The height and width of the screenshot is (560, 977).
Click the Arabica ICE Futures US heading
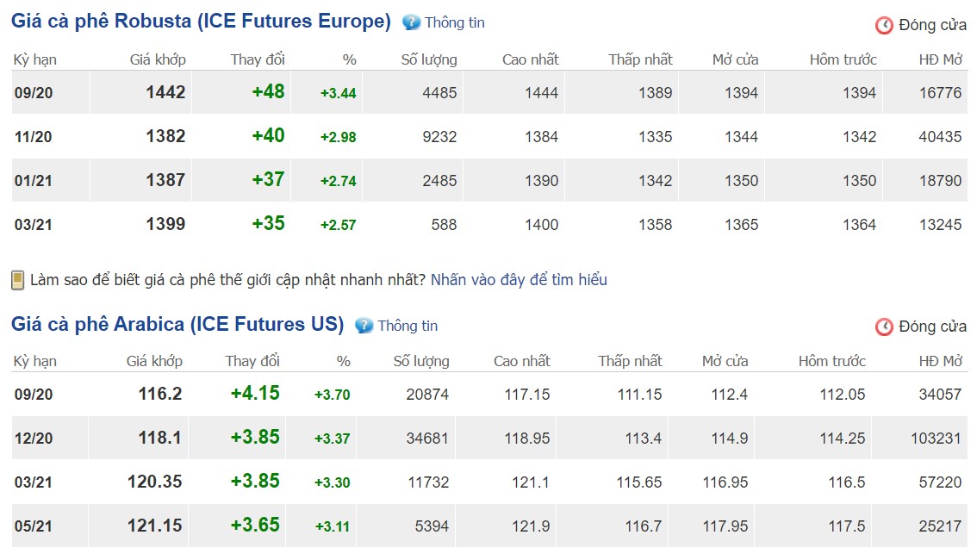click(x=177, y=325)
